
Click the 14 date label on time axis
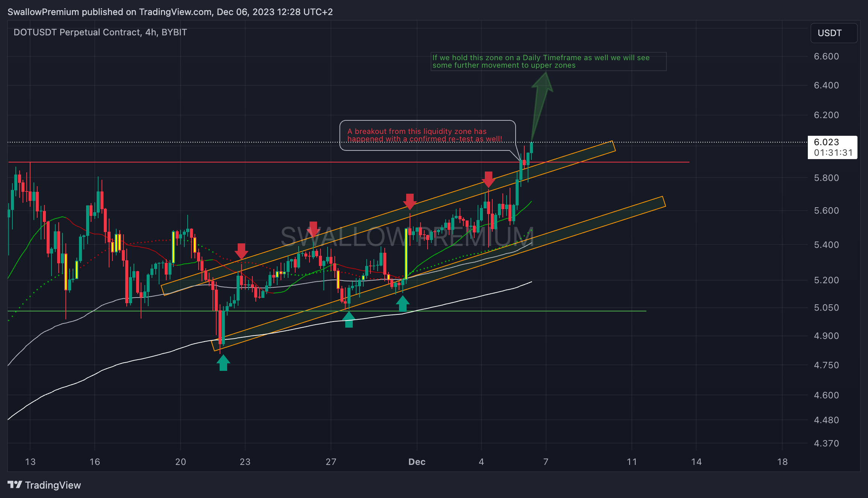[697, 462]
